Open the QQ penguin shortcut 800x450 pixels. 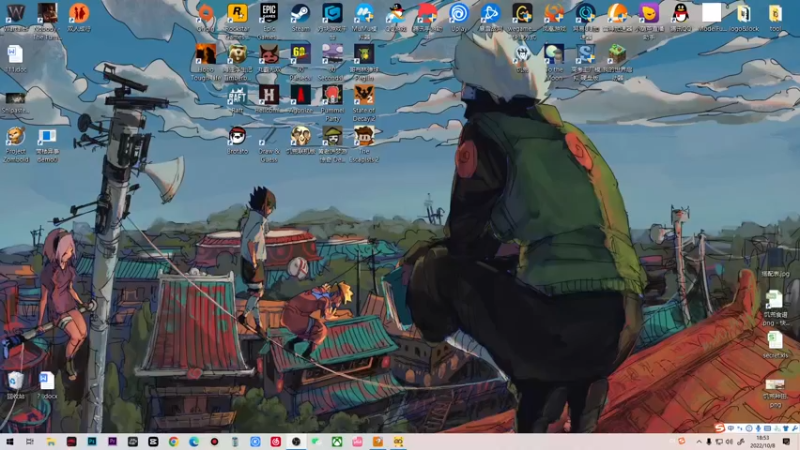coord(680,13)
